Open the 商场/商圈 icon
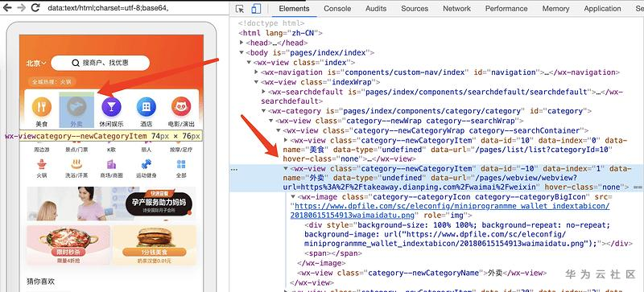The width and height of the screenshot is (644, 292). (x=111, y=164)
